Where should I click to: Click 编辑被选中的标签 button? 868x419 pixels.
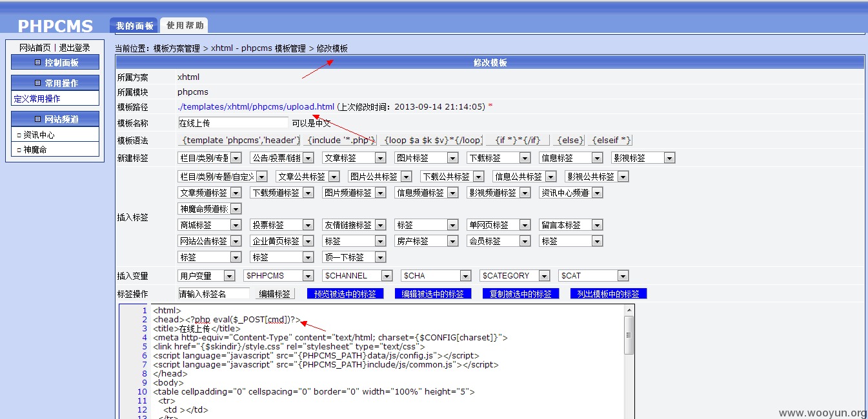(x=432, y=294)
